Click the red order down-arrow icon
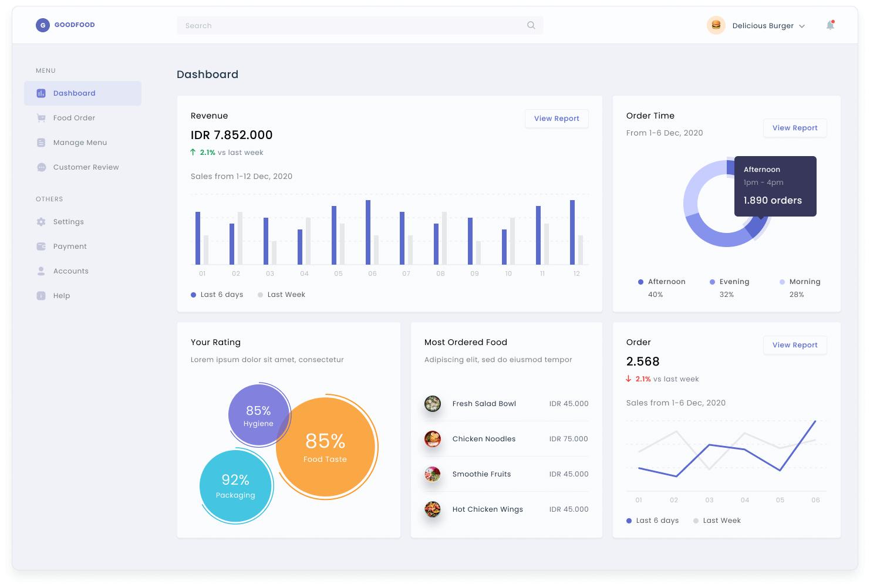Screen dimensions: 870x588 629,379
